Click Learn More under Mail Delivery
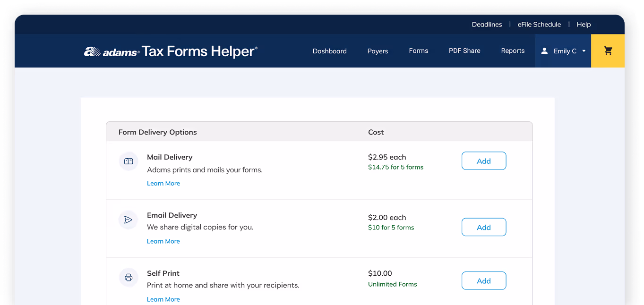This screenshot has width=644, height=305. (x=163, y=183)
